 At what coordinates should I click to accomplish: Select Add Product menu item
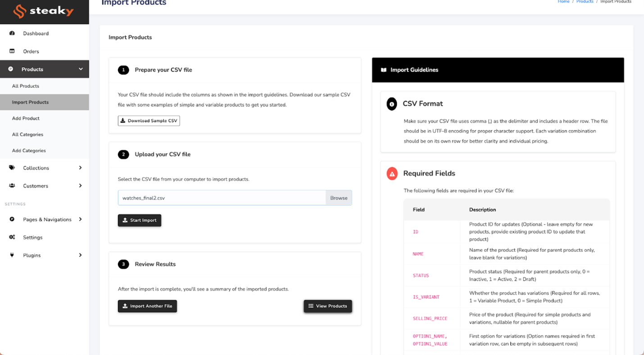click(26, 118)
